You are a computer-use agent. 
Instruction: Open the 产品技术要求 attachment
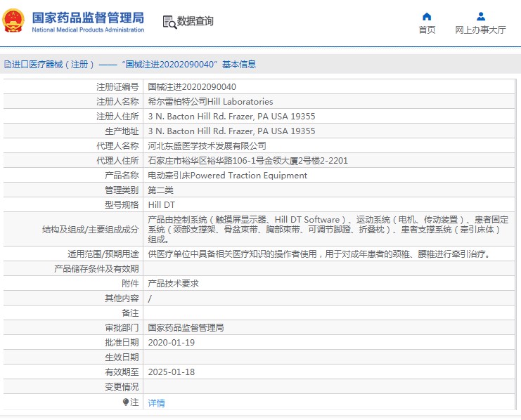click(x=173, y=284)
